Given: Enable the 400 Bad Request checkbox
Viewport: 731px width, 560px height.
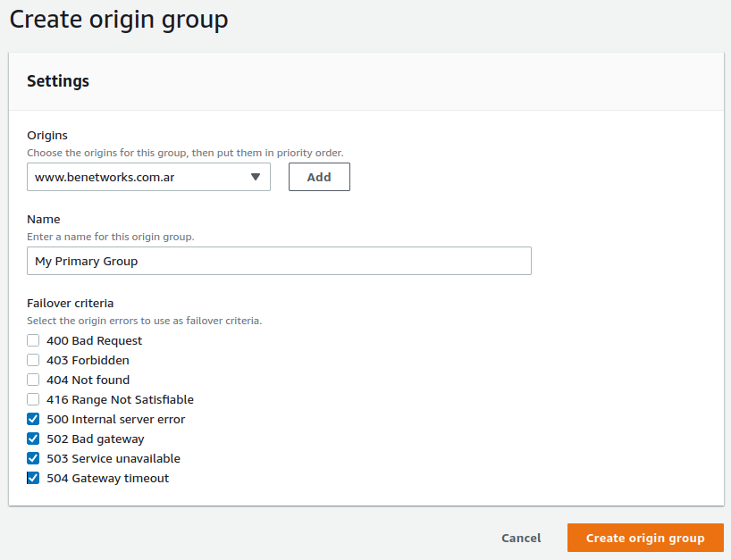Looking at the screenshot, I should (x=33, y=340).
